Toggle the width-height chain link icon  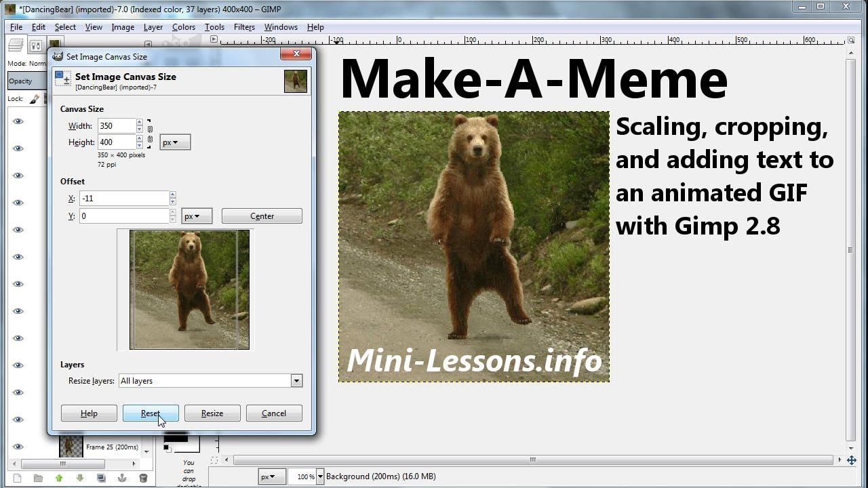(150, 134)
